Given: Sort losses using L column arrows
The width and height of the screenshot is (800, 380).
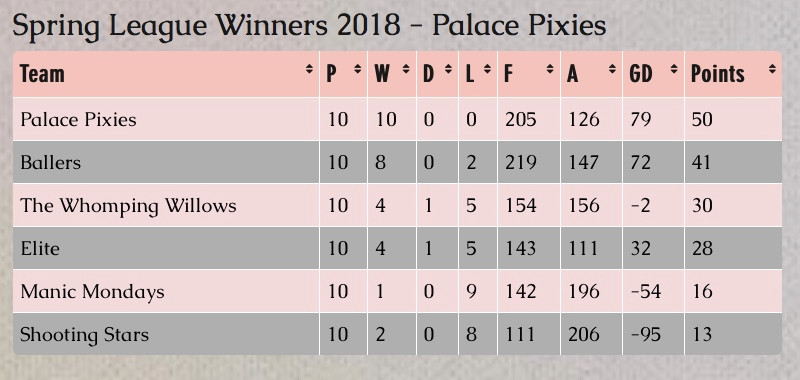Looking at the screenshot, I should pos(487,69).
